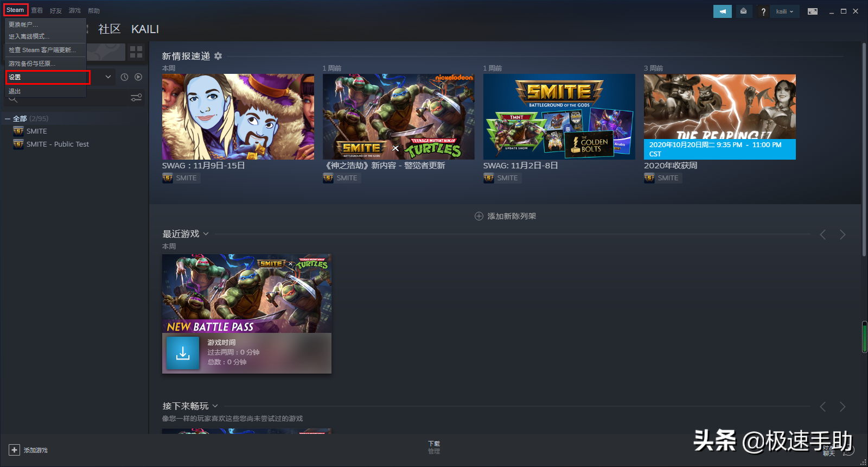
Task: Open The Reaping event thumbnail
Action: click(x=720, y=117)
